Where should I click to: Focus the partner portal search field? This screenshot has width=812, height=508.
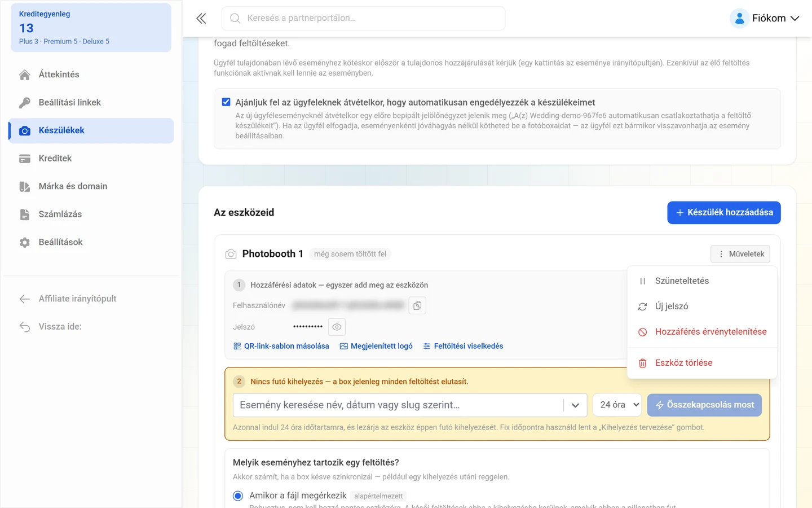click(x=363, y=19)
